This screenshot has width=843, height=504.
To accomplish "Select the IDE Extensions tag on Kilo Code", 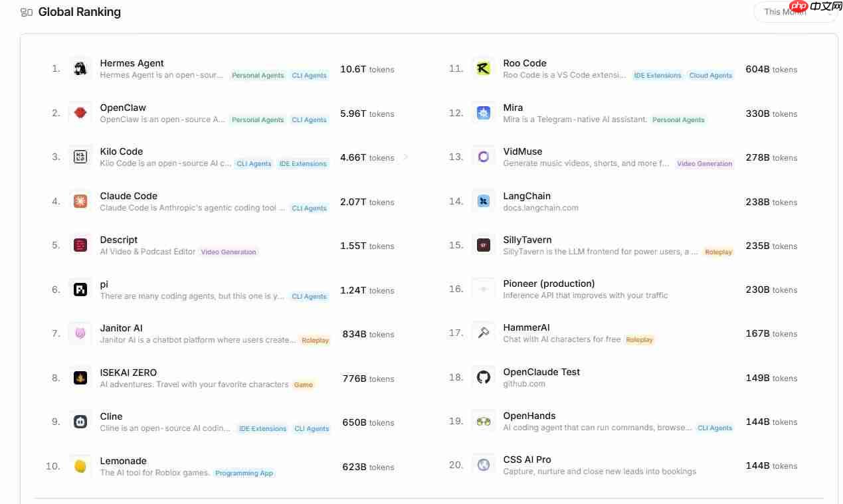I will tap(303, 164).
